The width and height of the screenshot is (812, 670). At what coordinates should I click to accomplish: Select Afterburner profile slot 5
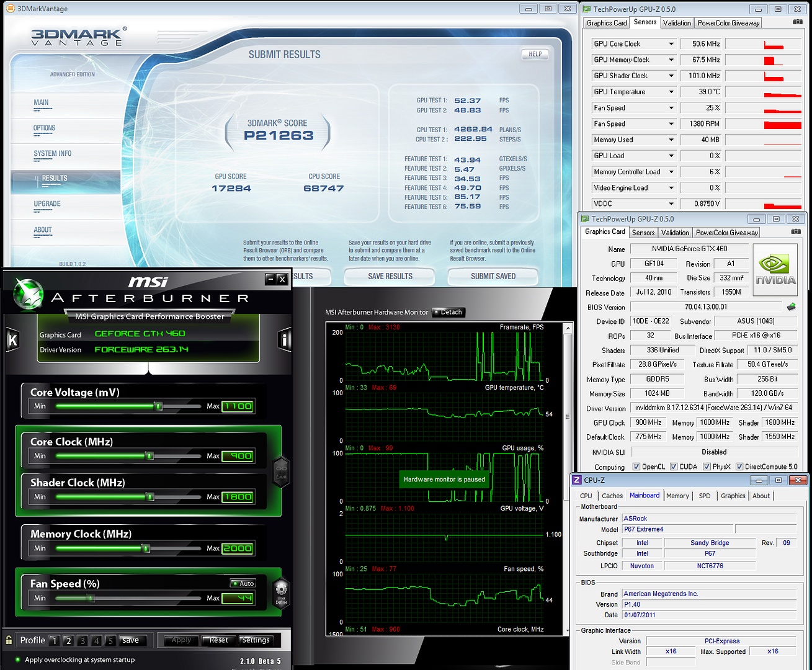(110, 641)
